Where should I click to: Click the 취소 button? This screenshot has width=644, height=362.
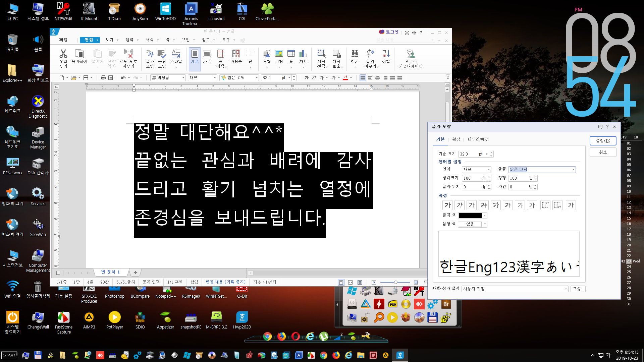click(603, 152)
